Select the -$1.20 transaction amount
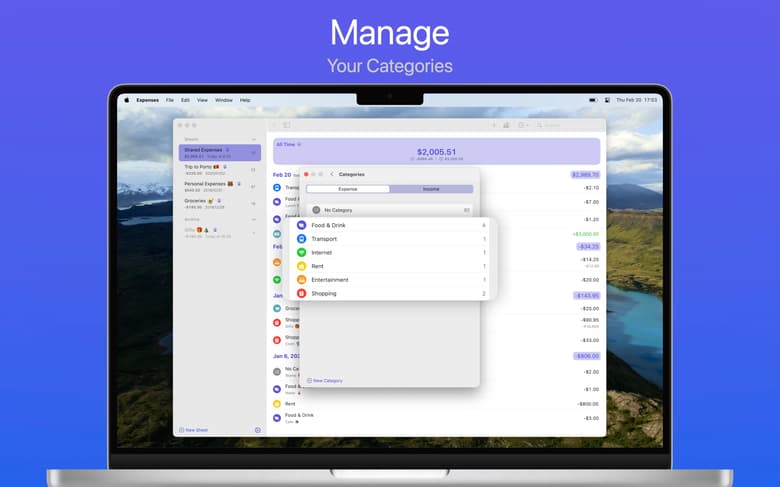The height and width of the screenshot is (487, 780). coord(591,219)
